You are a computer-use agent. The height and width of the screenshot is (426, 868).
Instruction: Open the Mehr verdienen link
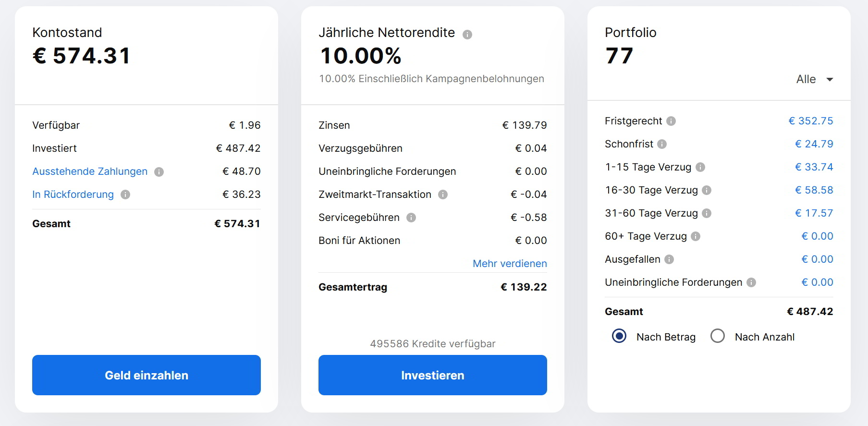coord(510,264)
